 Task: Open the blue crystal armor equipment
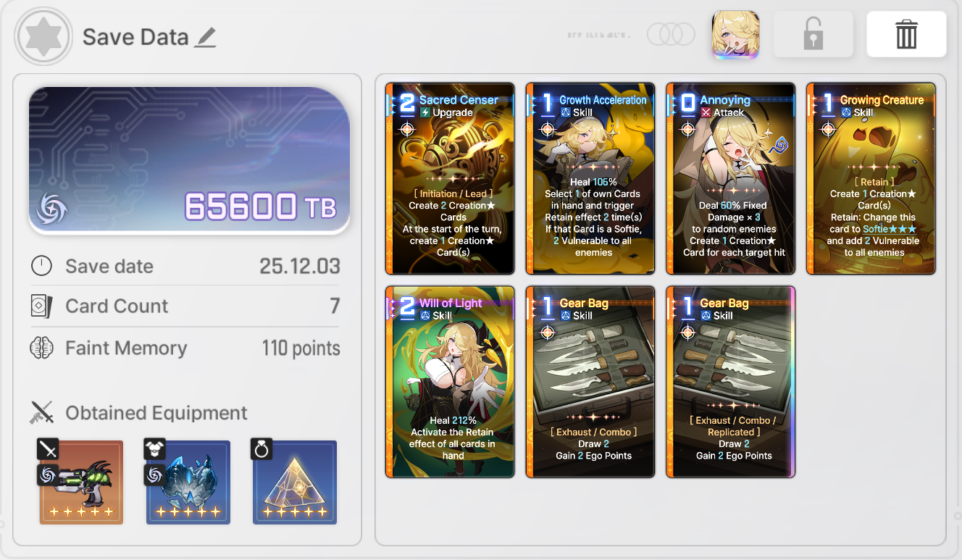pos(188,482)
